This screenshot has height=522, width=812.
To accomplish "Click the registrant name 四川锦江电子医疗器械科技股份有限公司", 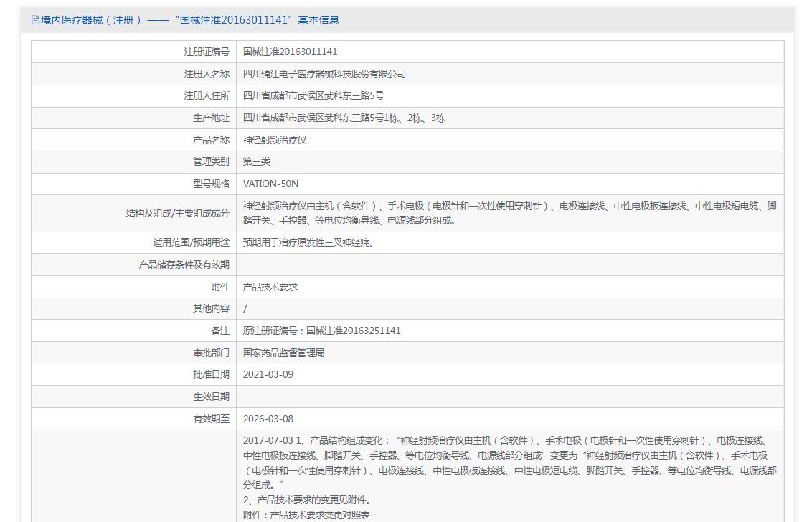I will coord(324,74).
